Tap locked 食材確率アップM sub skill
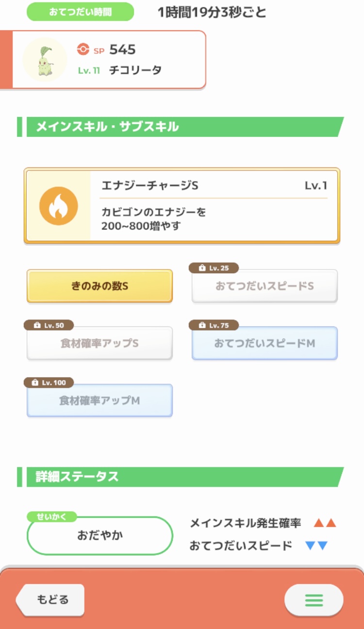 click(99, 400)
